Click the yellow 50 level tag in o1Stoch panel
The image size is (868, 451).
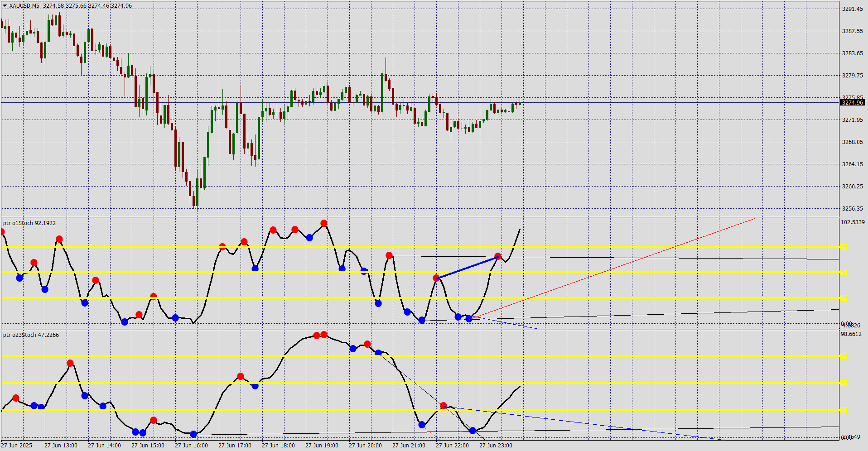843,272
